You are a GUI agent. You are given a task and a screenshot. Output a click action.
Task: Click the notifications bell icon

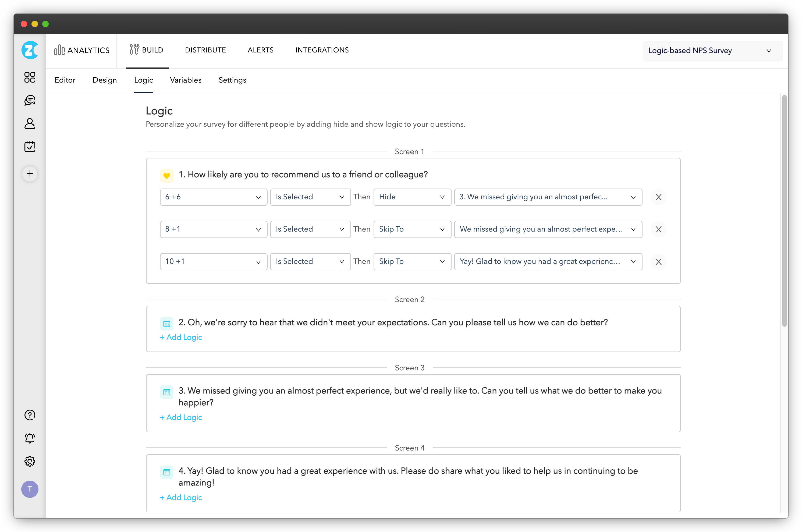[x=30, y=439]
